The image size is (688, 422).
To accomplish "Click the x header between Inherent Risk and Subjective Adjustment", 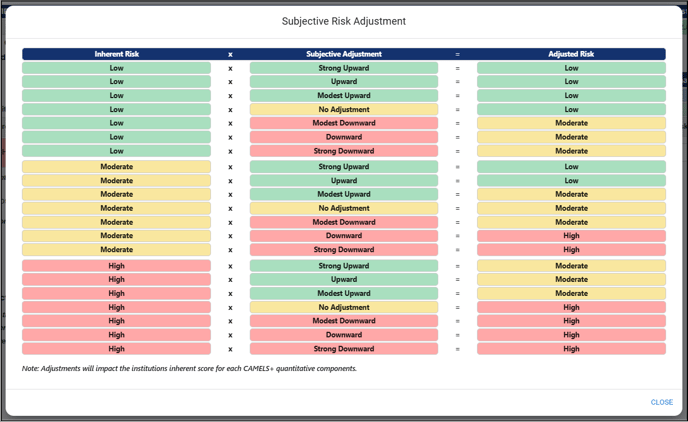I will [230, 54].
